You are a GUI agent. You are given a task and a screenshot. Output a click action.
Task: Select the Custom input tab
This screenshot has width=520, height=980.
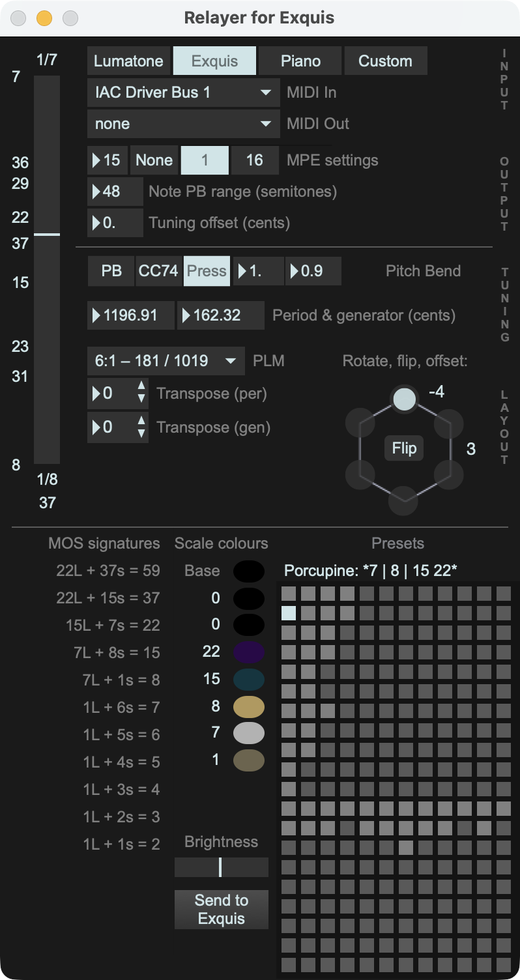[x=385, y=61]
